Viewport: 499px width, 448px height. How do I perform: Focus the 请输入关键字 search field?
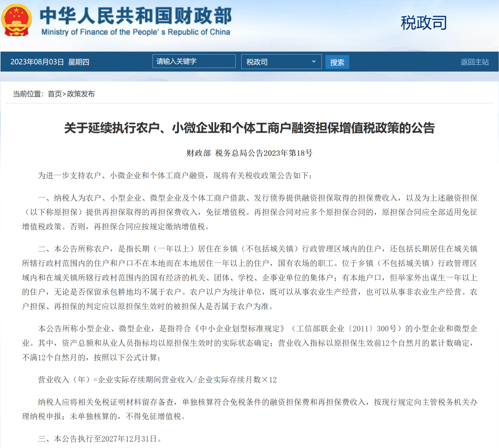(x=194, y=61)
